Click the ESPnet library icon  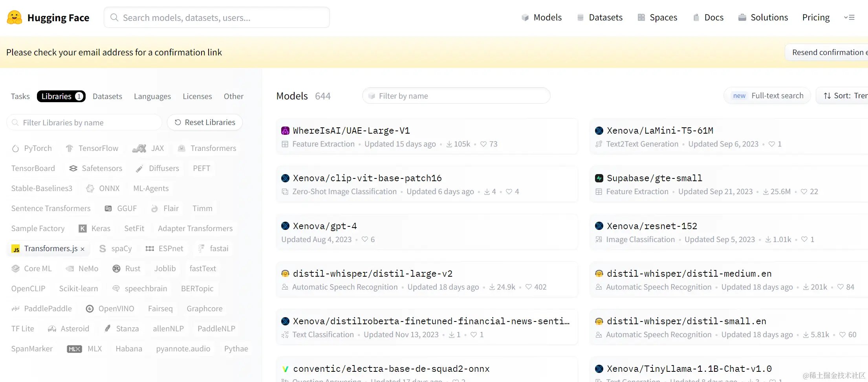[x=150, y=248]
